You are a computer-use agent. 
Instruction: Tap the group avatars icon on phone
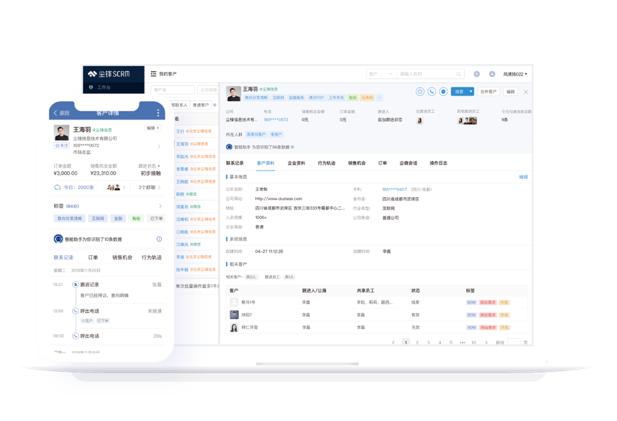pyautogui.click(x=113, y=187)
